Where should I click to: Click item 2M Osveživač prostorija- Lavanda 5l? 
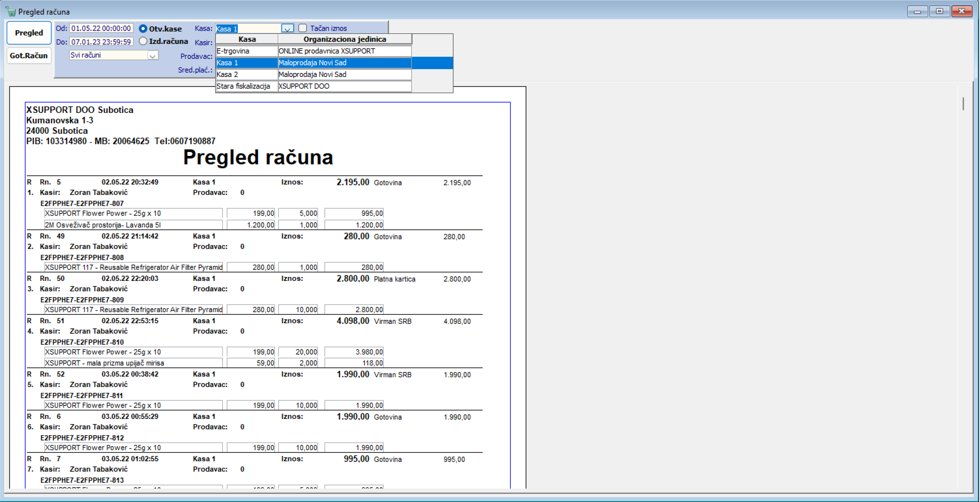[x=133, y=225]
